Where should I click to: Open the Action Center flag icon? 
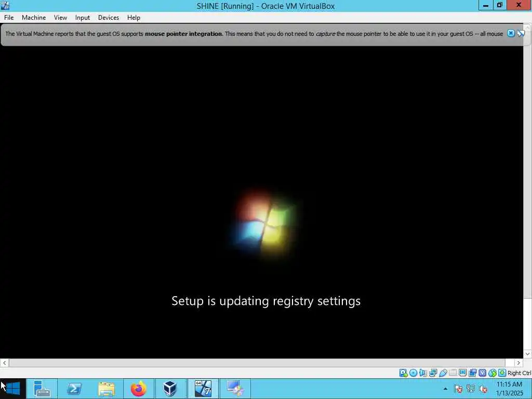[x=458, y=389]
